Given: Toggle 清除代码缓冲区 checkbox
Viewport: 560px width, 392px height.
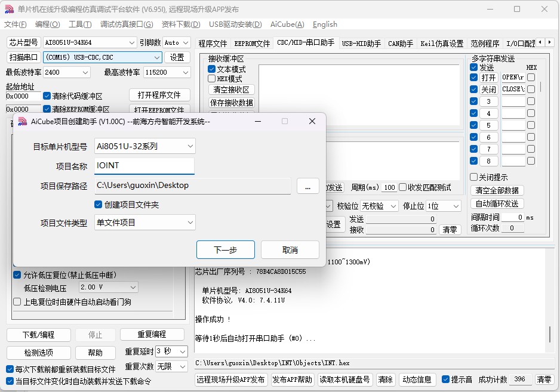Looking at the screenshot, I should [x=47, y=95].
